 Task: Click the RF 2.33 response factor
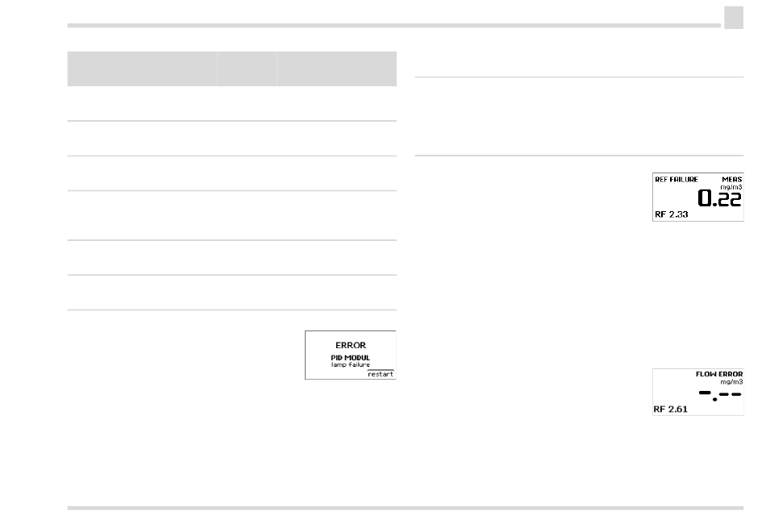point(671,214)
